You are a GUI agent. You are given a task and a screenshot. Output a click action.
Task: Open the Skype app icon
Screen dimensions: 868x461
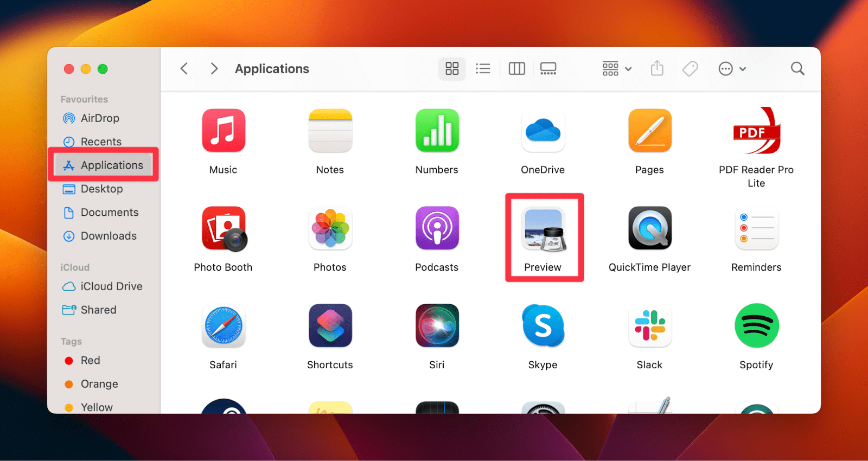click(543, 326)
